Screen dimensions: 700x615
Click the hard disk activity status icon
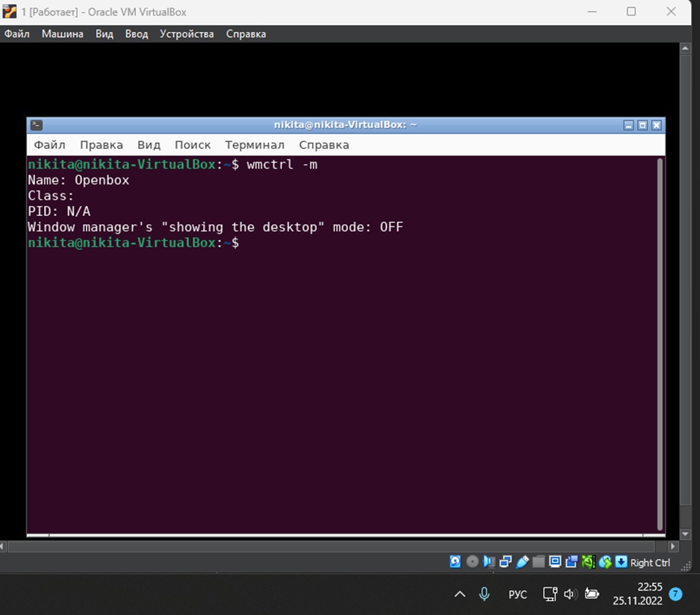(456, 561)
